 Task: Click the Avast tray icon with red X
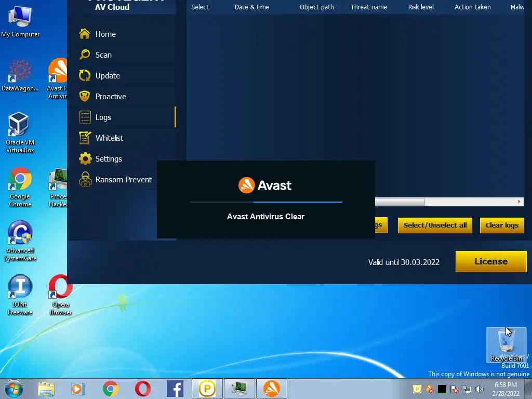(x=430, y=389)
